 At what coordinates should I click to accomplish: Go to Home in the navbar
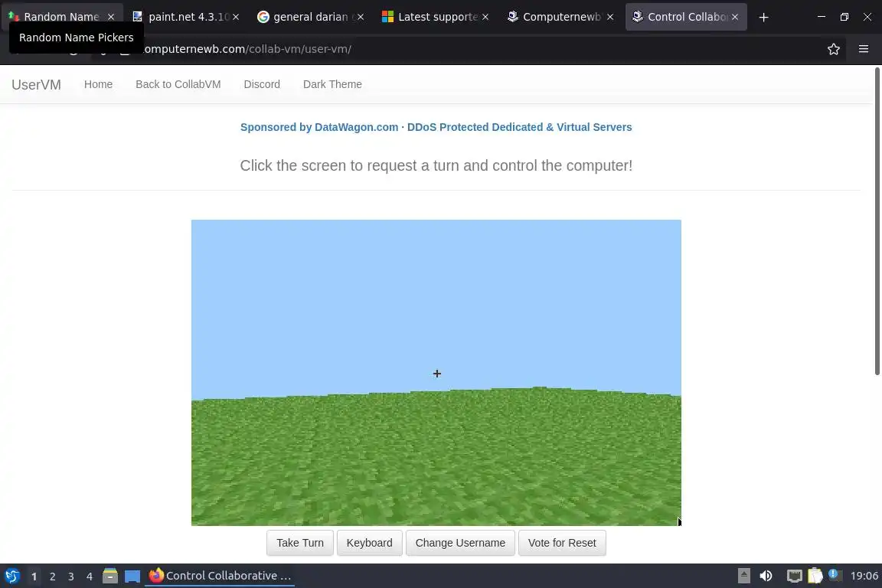click(99, 84)
